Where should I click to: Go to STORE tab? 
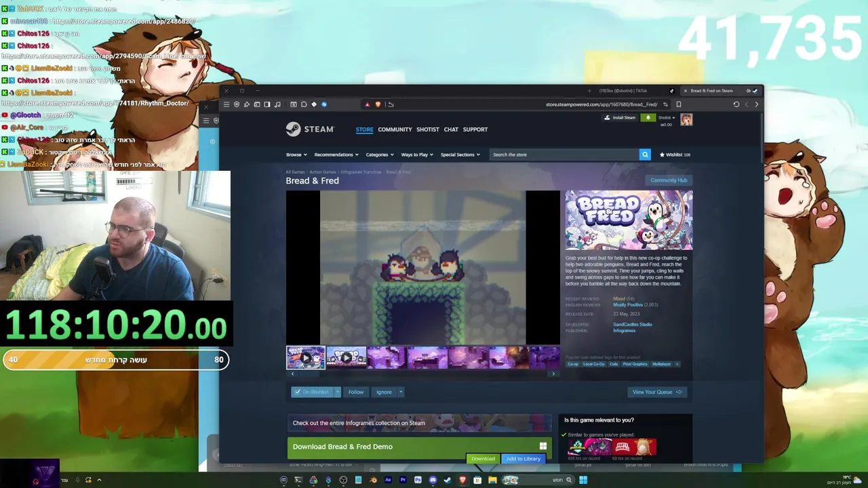pos(364,129)
